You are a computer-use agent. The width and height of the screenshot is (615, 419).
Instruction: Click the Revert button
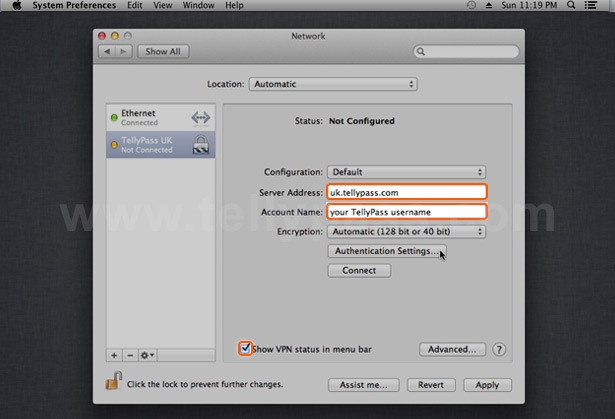pyautogui.click(x=431, y=385)
